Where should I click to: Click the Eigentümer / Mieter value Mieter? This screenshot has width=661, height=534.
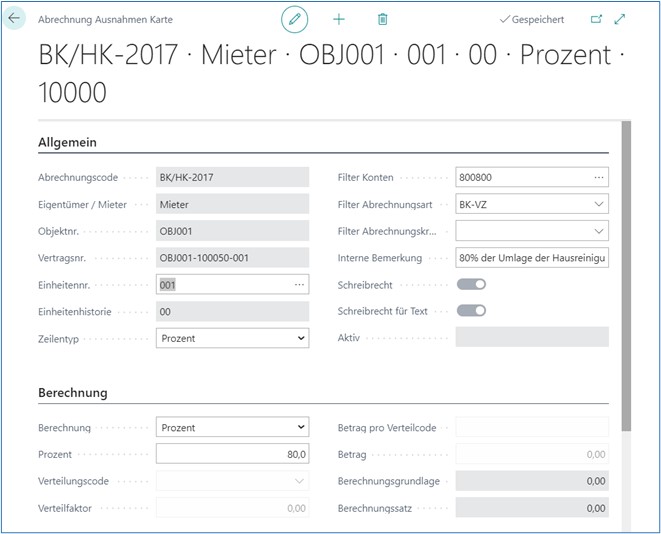coord(232,204)
